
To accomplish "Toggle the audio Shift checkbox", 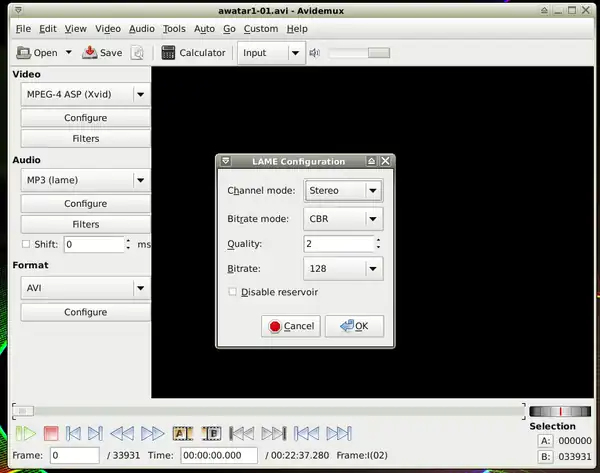I will pyautogui.click(x=26, y=244).
